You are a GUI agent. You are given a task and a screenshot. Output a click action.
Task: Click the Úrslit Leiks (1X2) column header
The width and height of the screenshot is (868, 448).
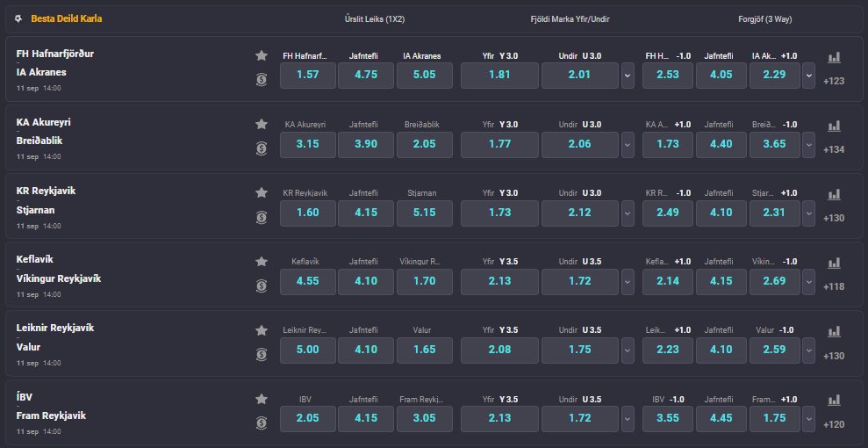(376, 18)
